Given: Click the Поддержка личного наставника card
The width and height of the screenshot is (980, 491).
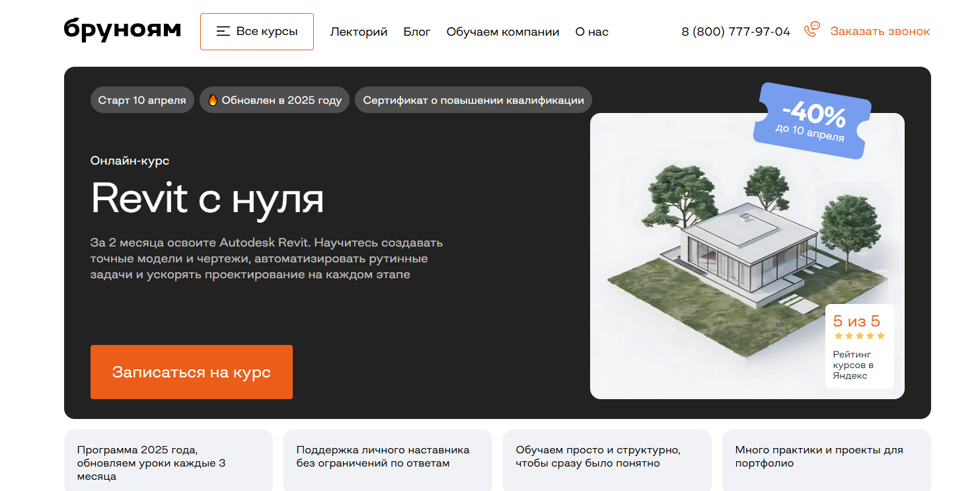Looking at the screenshot, I should (x=388, y=461).
